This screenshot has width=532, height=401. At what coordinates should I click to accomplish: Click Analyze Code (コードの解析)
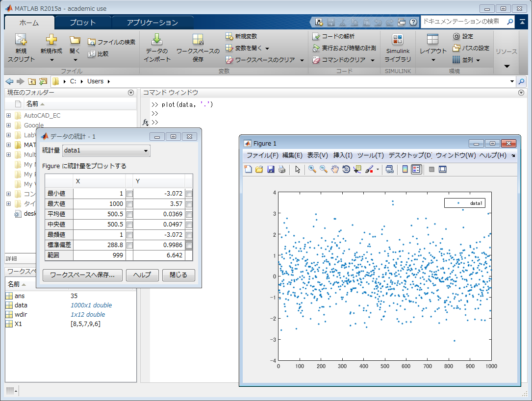[x=333, y=36]
